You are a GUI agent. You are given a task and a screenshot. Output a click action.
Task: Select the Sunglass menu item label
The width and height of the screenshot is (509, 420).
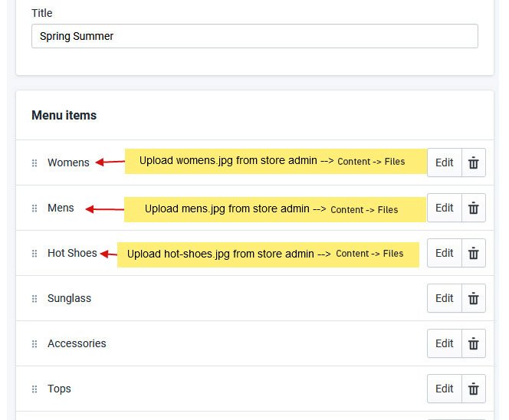coord(69,298)
